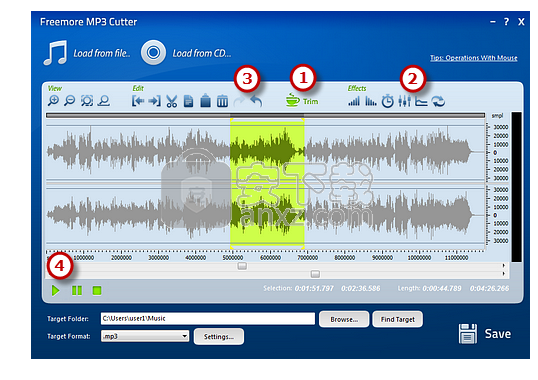Click the zoom in magnifier icon

coord(53,101)
